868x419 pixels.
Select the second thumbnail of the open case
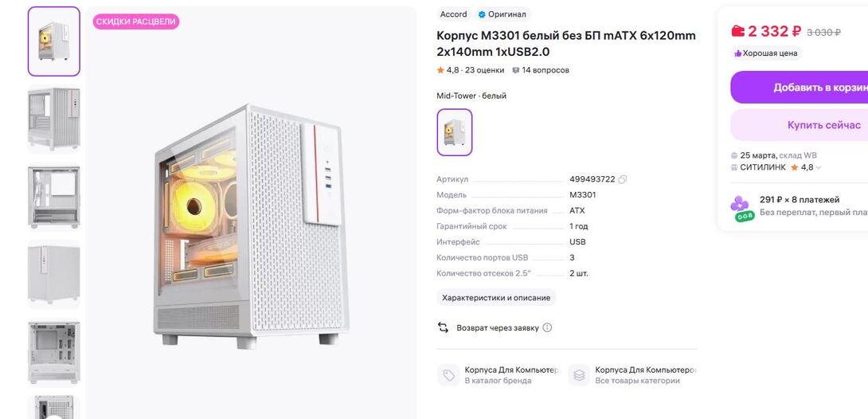point(54,119)
